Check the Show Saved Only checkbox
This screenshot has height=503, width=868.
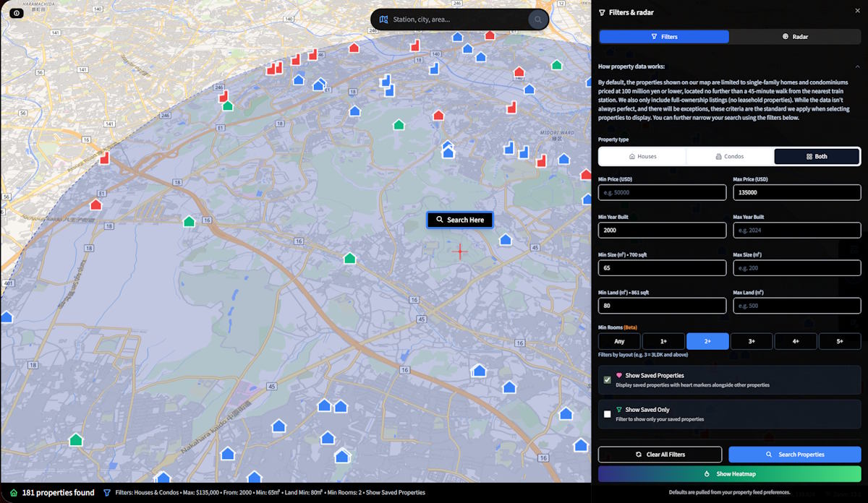coord(608,414)
